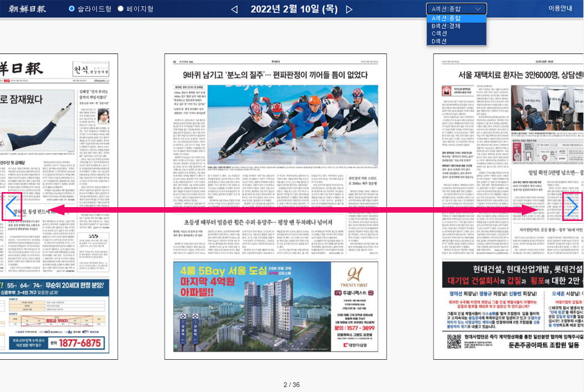Go to next date with right triangle
Image resolution: width=584 pixels, height=392 pixels.
pos(349,9)
